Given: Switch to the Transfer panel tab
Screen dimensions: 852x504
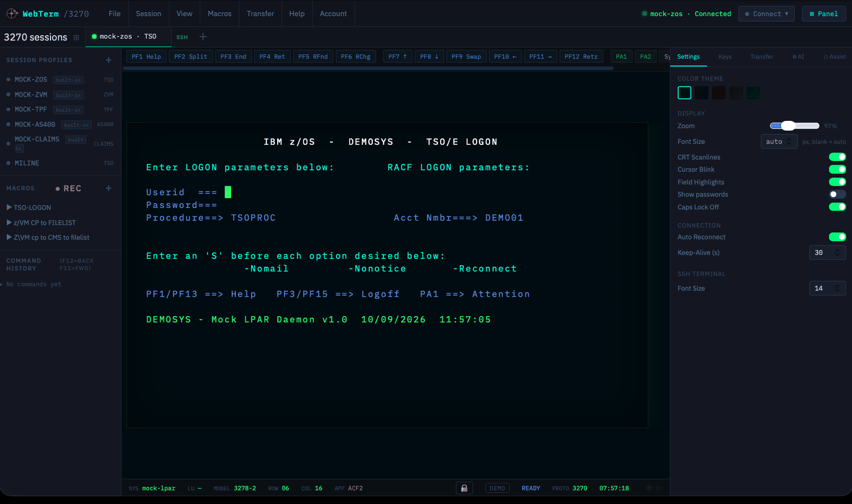Looking at the screenshot, I should click(x=761, y=57).
